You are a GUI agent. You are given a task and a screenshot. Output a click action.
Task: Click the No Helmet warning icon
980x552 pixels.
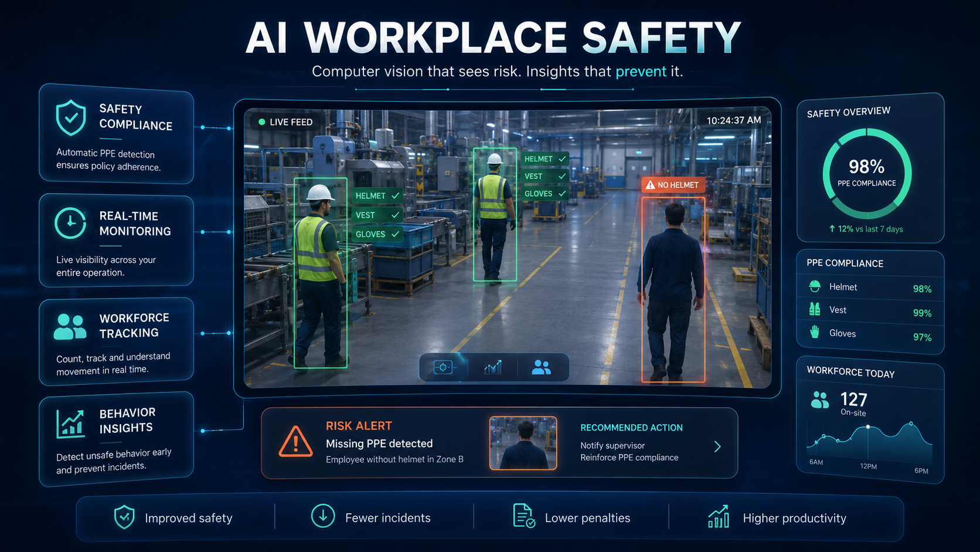[650, 185]
